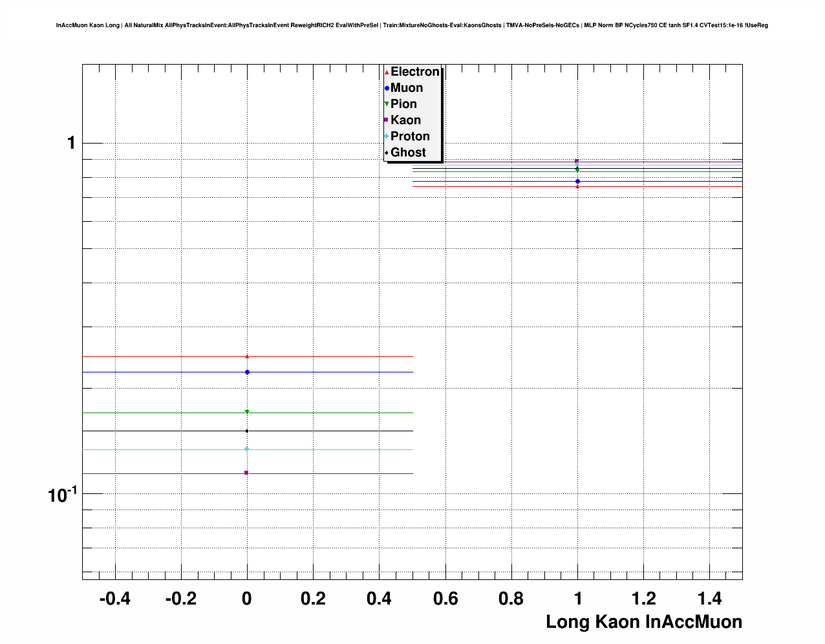
Task: Select the plot title text at top
Action: pyautogui.click(x=412, y=25)
